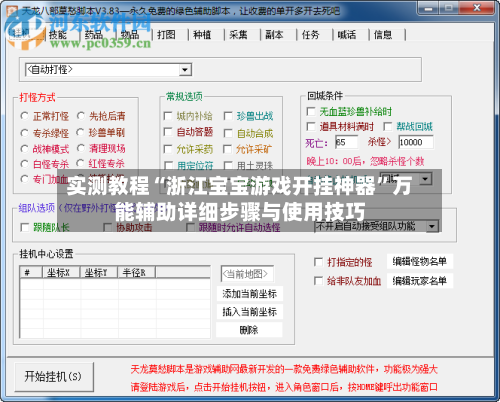The image size is (500, 402).
Task: Tick the 帮战回城 checkbox
Action: coord(387,126)
